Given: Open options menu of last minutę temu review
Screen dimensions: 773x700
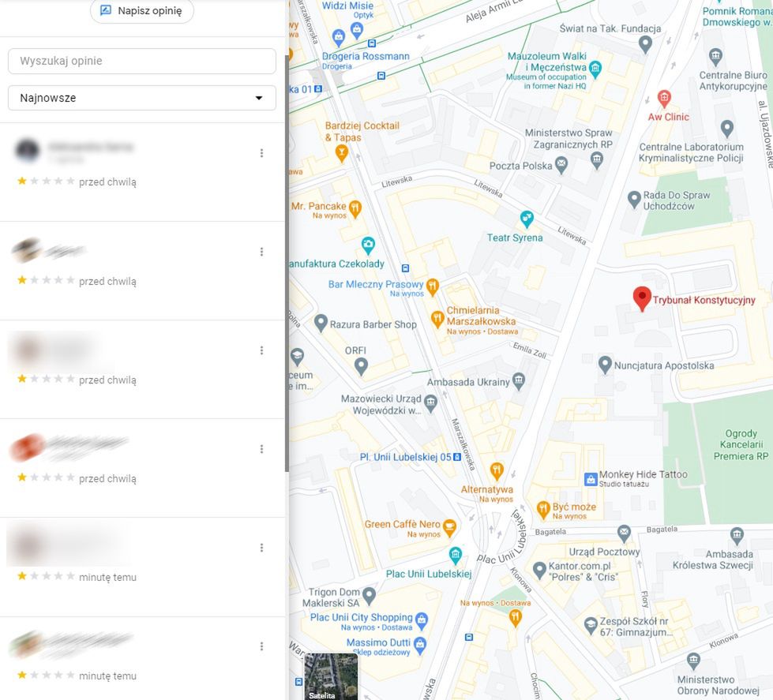Looking at the screenshot, I should point(262,646).
